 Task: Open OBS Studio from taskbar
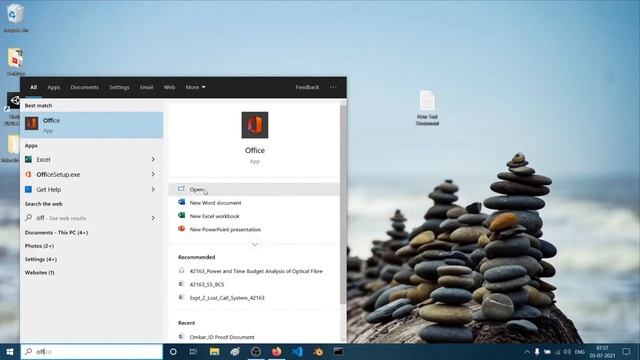256,351
